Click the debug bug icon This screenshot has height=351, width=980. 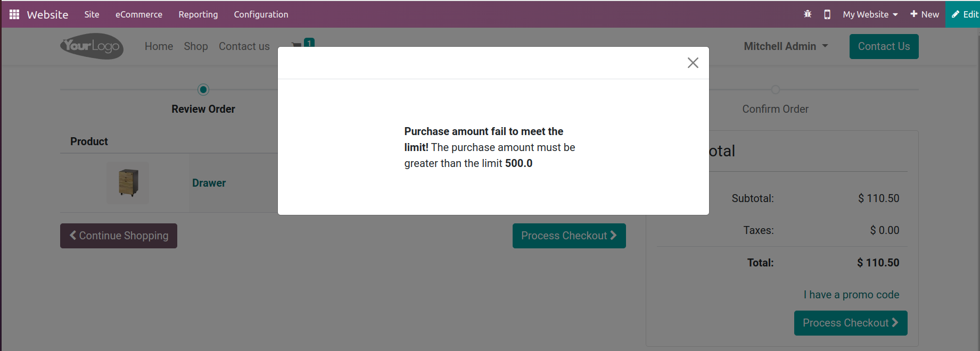point(808,14)
